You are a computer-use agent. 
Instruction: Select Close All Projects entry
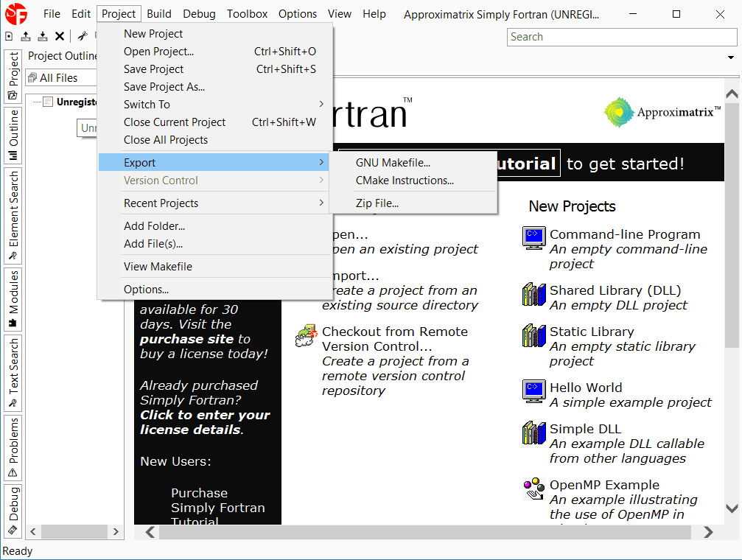click(215, 140)
